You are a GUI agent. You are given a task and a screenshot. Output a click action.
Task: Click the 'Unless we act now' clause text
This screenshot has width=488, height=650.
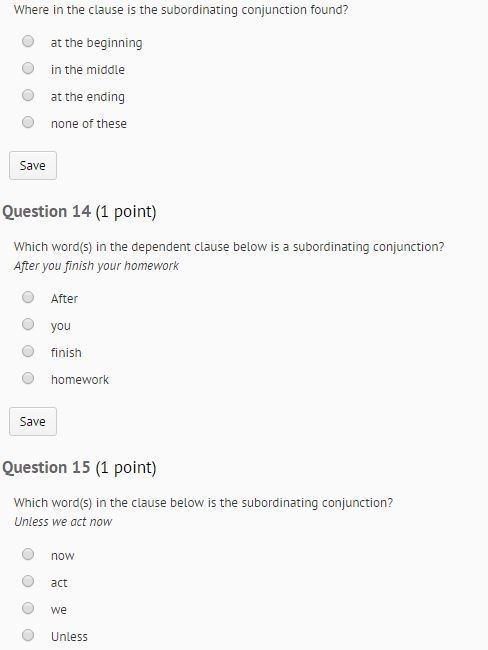pos(63,521)
